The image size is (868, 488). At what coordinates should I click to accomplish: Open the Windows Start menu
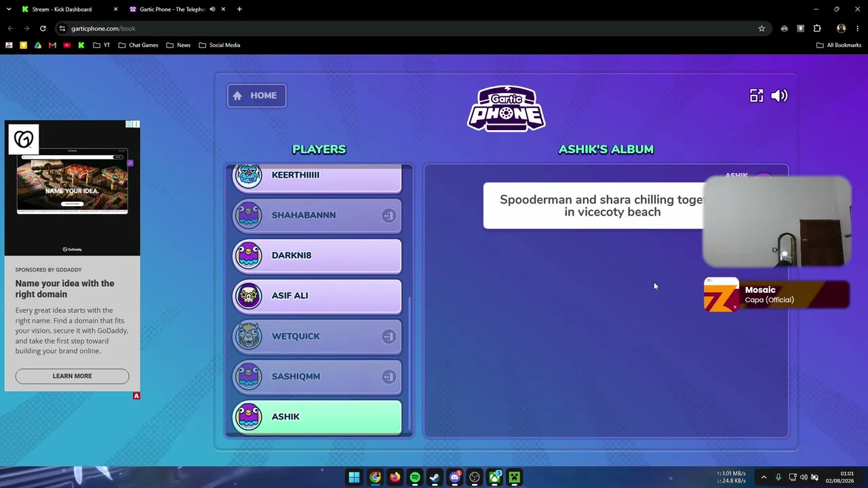point(354,477)
